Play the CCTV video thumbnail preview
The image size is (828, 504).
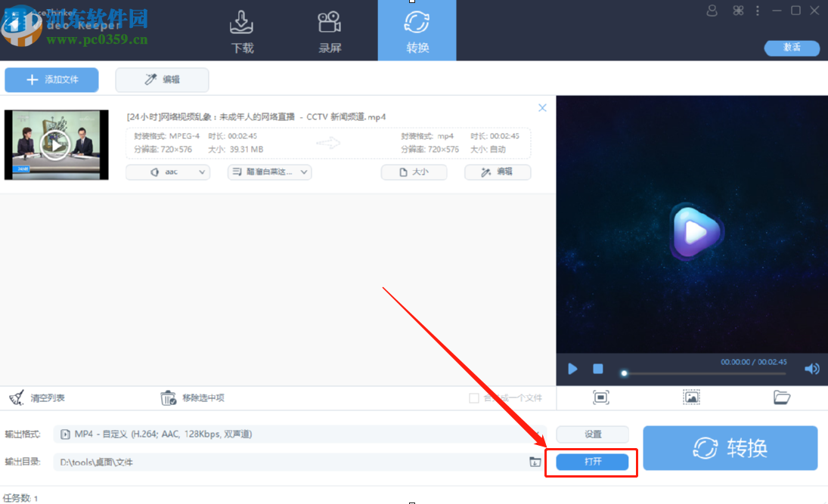pos(56,144)
